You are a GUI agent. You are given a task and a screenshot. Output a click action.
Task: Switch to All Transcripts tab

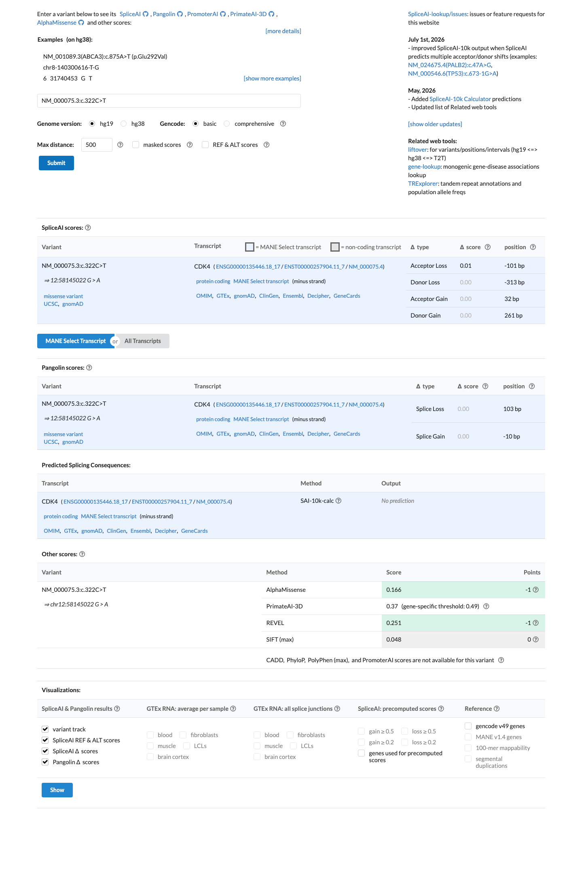(x=143, y=341)
